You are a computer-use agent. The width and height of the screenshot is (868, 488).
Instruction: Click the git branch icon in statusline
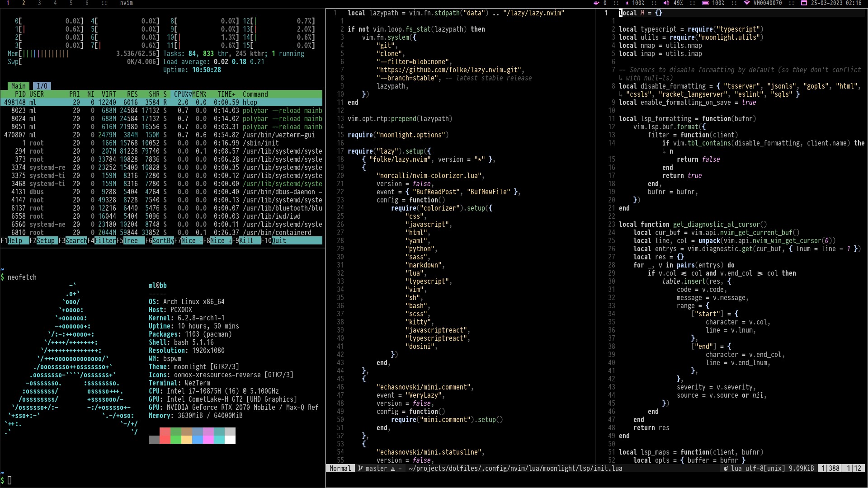360,469
